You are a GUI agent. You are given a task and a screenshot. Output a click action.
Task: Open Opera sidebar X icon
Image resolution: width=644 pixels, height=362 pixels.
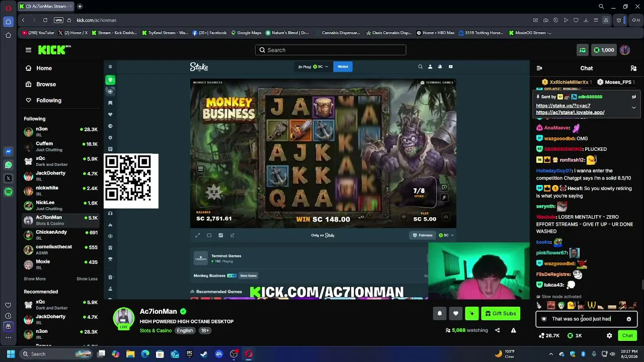coord(8,178)
